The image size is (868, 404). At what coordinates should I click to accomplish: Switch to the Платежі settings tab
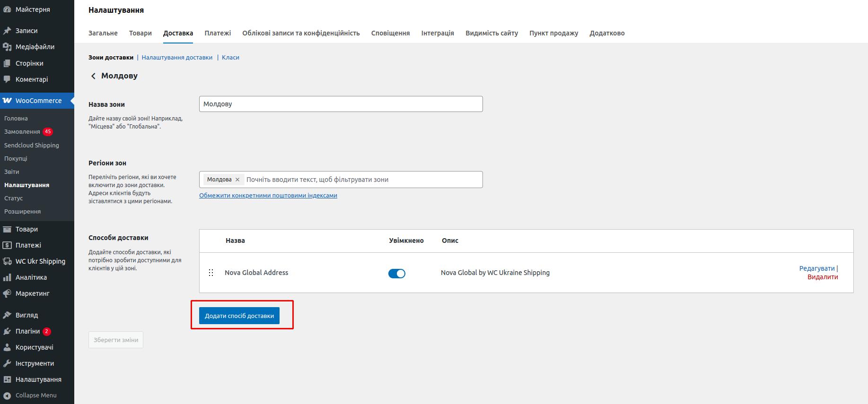click(218, 33)
